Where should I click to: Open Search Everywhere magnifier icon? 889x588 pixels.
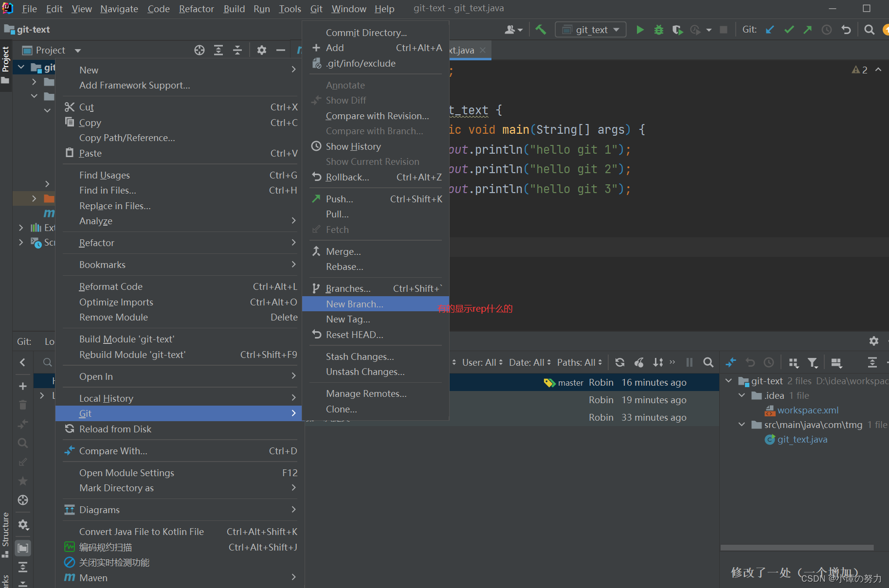869,30
